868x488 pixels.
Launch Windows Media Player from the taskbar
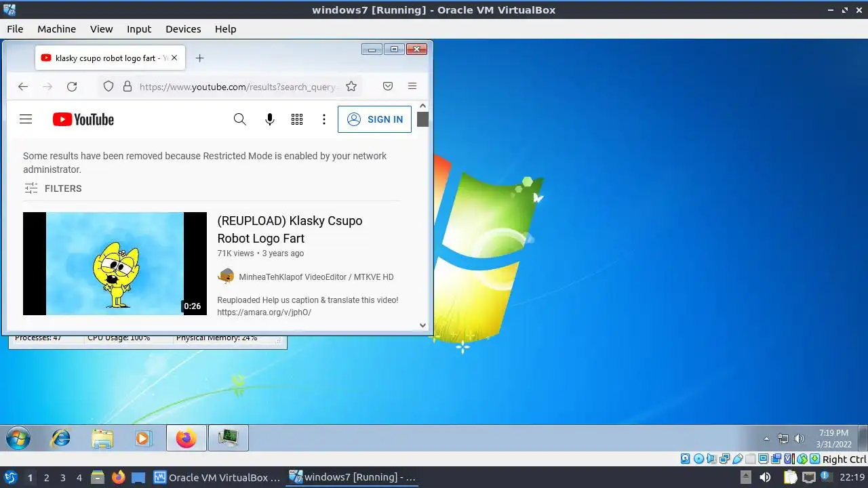pos(142,439)
